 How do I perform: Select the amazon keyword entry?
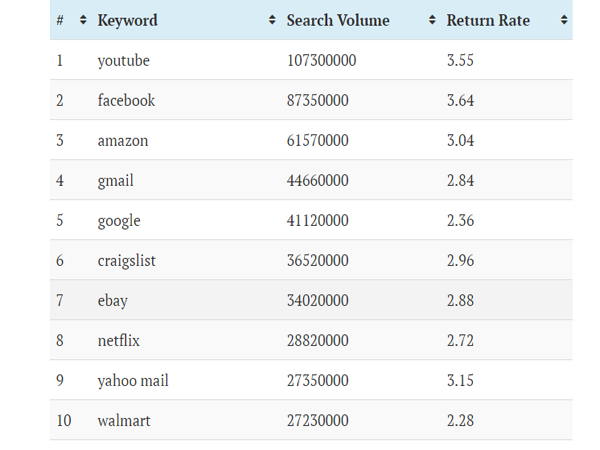click(x=123, y=141)
